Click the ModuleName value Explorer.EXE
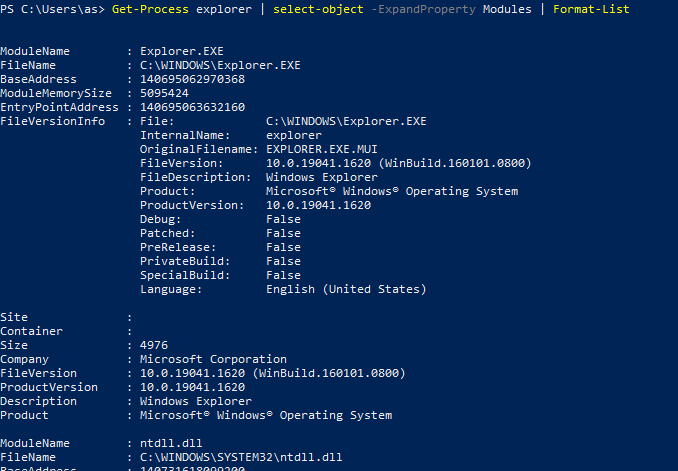 click(x=182, y=51)
